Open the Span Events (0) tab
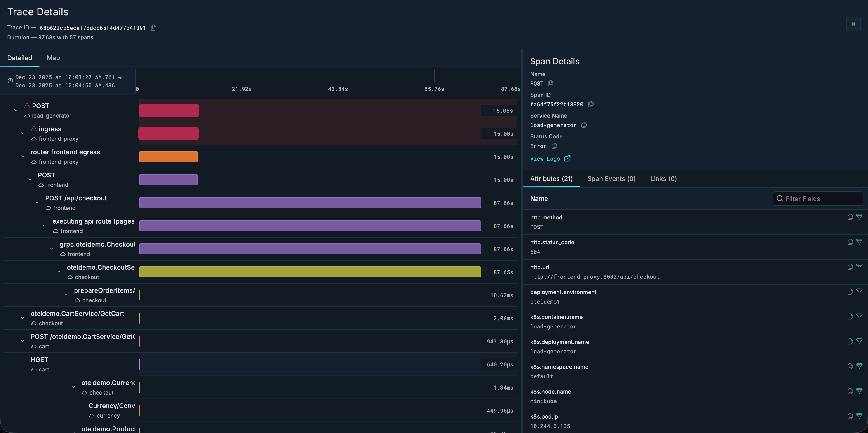The image size is (868, 433). click(x=611, y=179)
